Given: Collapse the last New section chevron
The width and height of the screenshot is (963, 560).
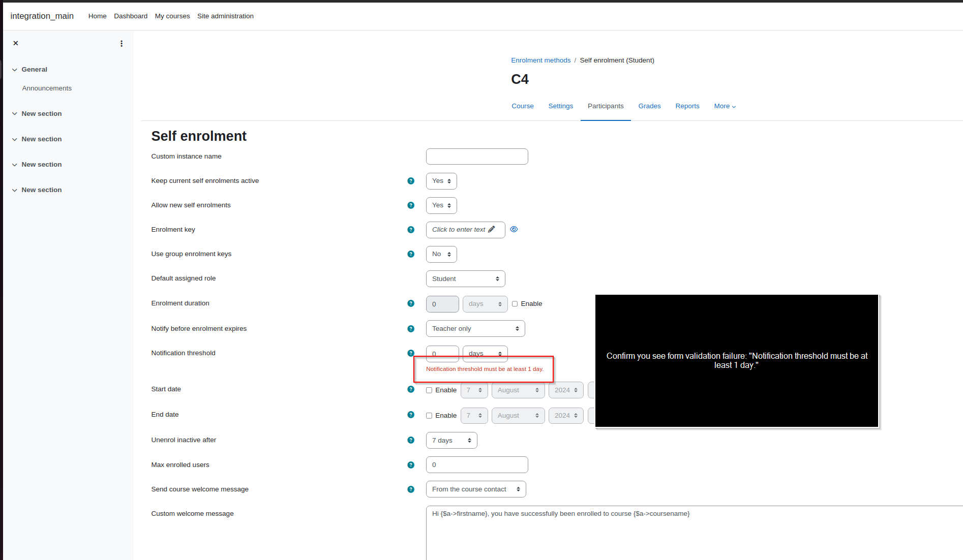Looking at the screenshot, I should (x=15, y=190).
